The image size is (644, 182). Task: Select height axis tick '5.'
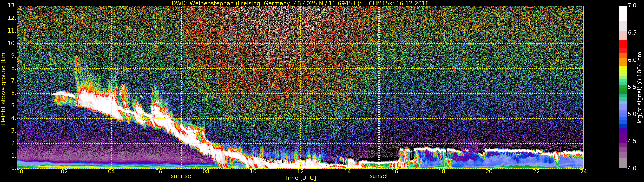[x=13, y=106]
